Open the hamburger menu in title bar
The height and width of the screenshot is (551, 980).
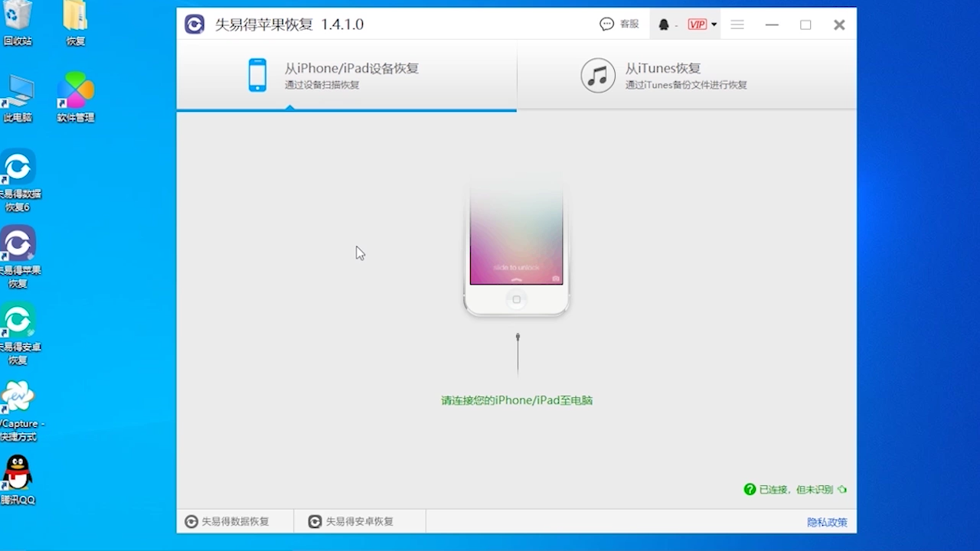(x=737, y=24)
